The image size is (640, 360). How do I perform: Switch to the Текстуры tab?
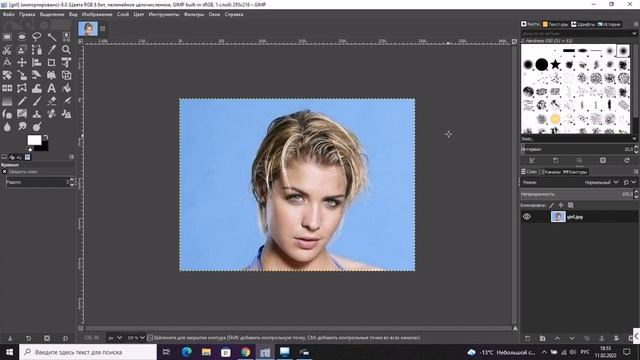point(555,24)
